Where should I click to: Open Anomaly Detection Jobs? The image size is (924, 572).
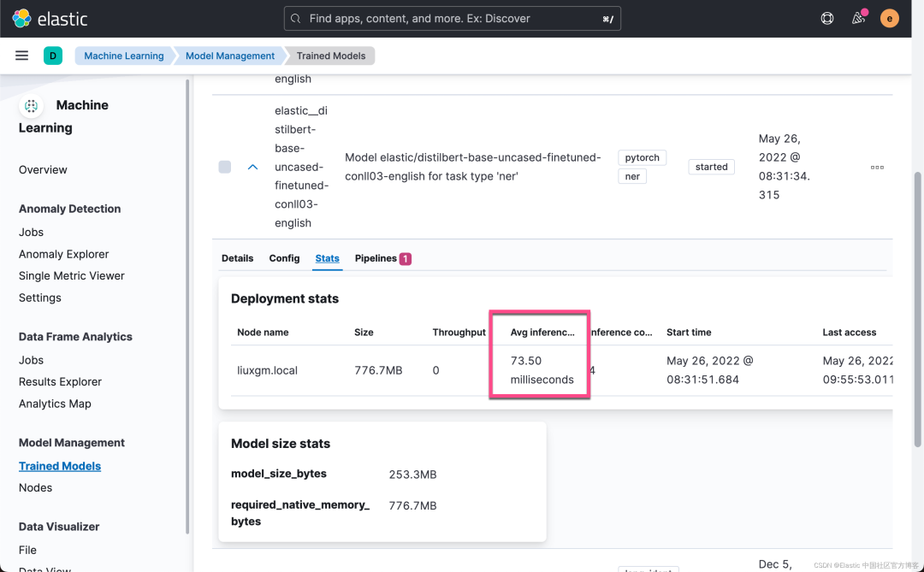coord(32,232)
